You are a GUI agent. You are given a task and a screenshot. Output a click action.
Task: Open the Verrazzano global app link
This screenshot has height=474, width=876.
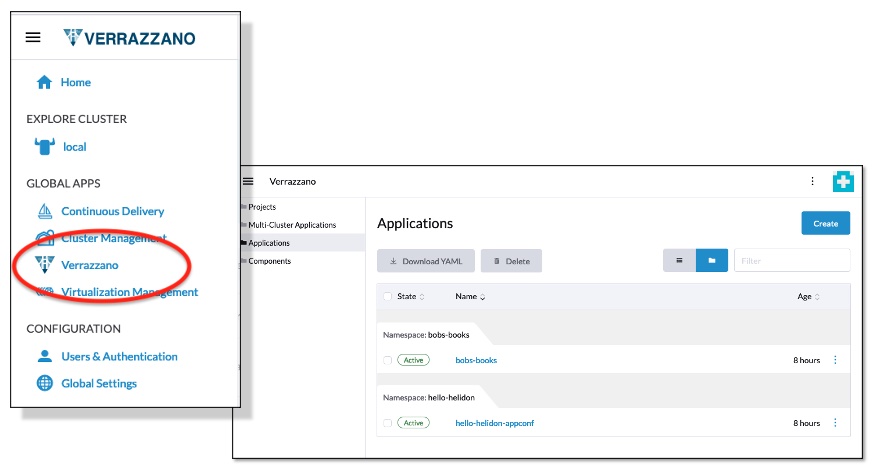(x=89, y=265)
